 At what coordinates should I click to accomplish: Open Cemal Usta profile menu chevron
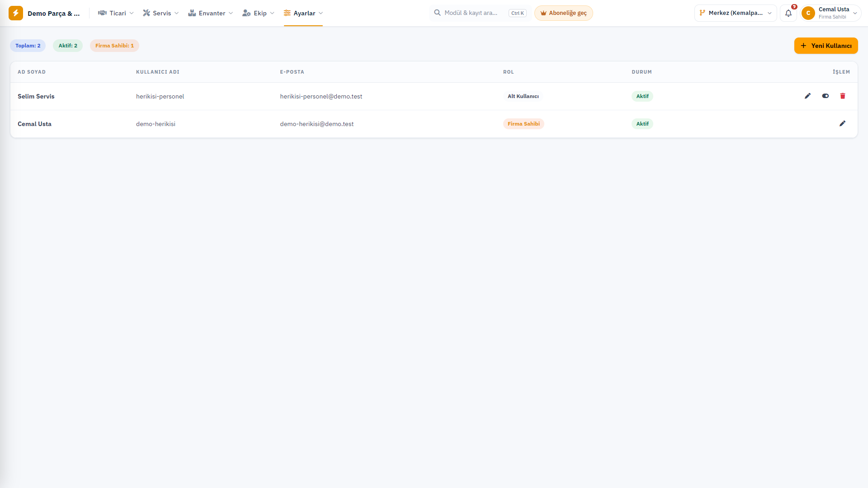[855, 13]
